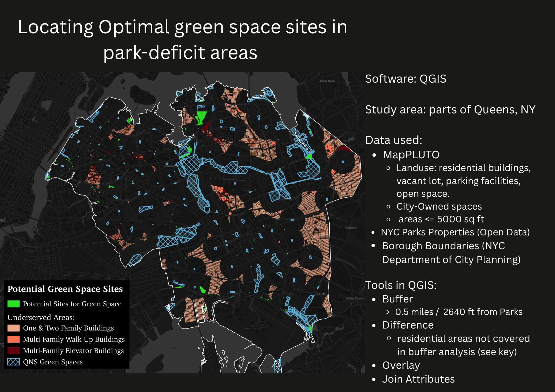
Task: Click the Multi-Family Walk-Up Buildings swatch
Action: (14, 339)
